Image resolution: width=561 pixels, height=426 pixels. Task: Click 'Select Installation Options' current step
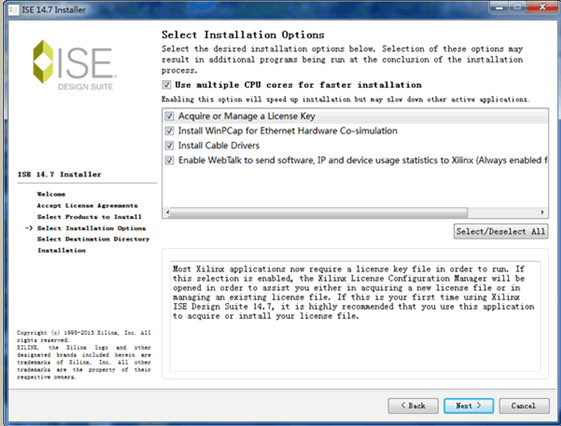pyautogui.click(x=91, y=228)
